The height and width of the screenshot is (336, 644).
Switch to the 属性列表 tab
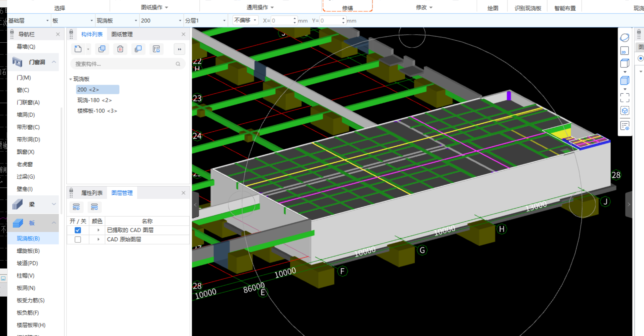92,193
